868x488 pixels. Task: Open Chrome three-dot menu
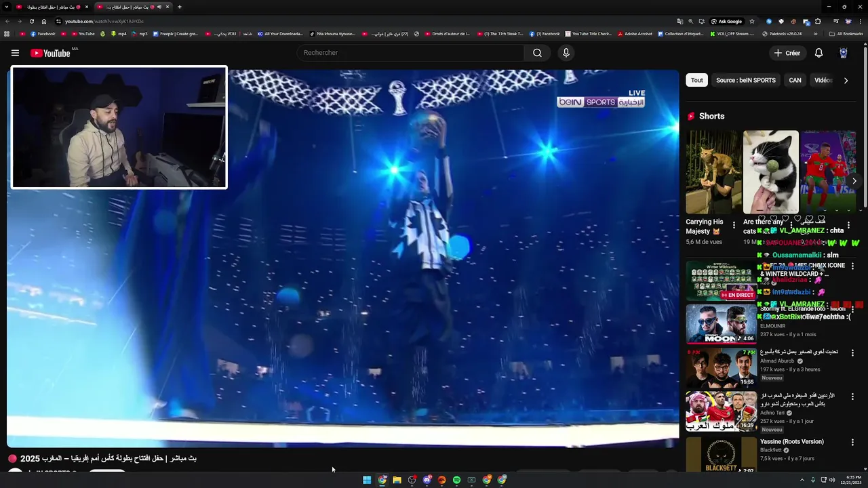click(x=860, y=21)
